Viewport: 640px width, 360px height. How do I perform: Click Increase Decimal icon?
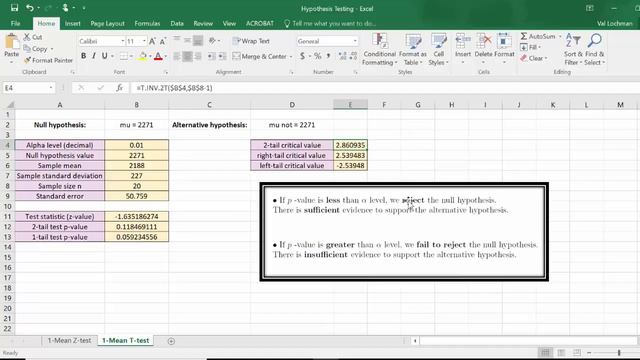(342, 56)
